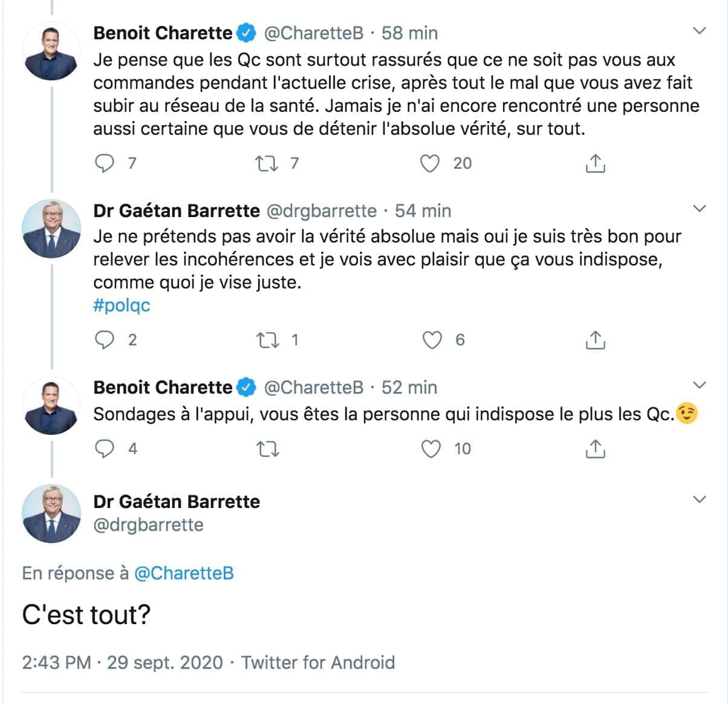Screen dimensions: 728x704
Task: Expand more menu on Charette's 52 min tweet
Action: click(699, 385)
